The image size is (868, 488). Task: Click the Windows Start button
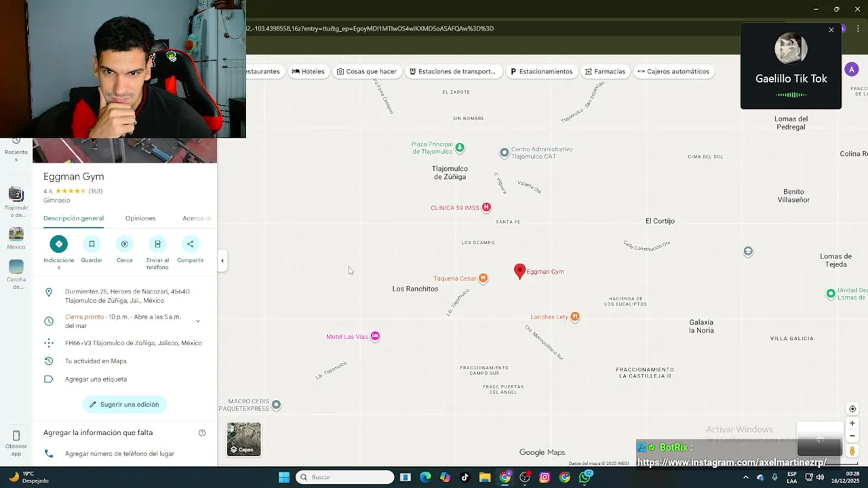(284, 477)
